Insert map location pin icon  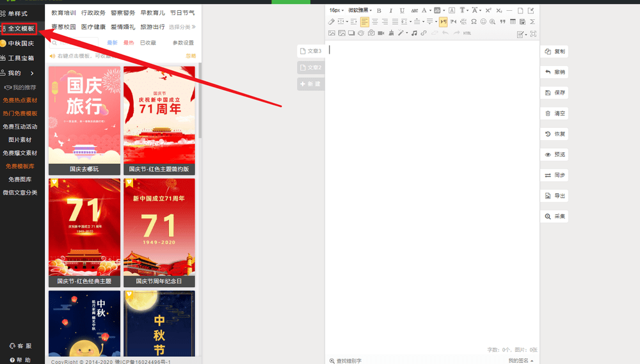coord(371,33)
